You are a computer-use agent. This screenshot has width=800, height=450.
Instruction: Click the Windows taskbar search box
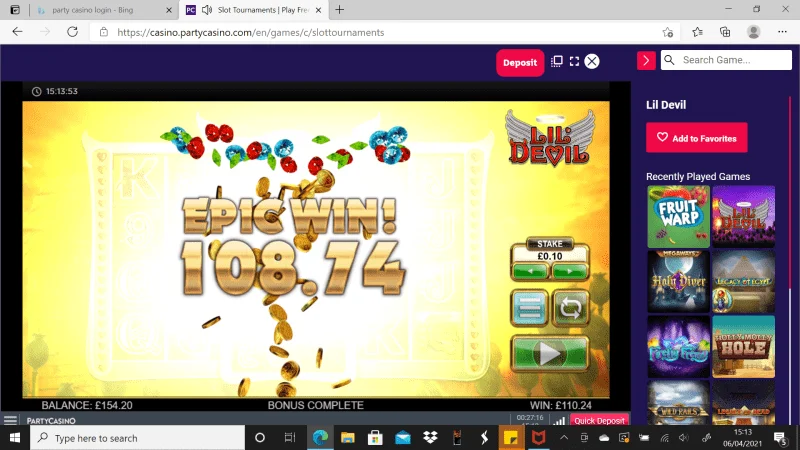138,438
